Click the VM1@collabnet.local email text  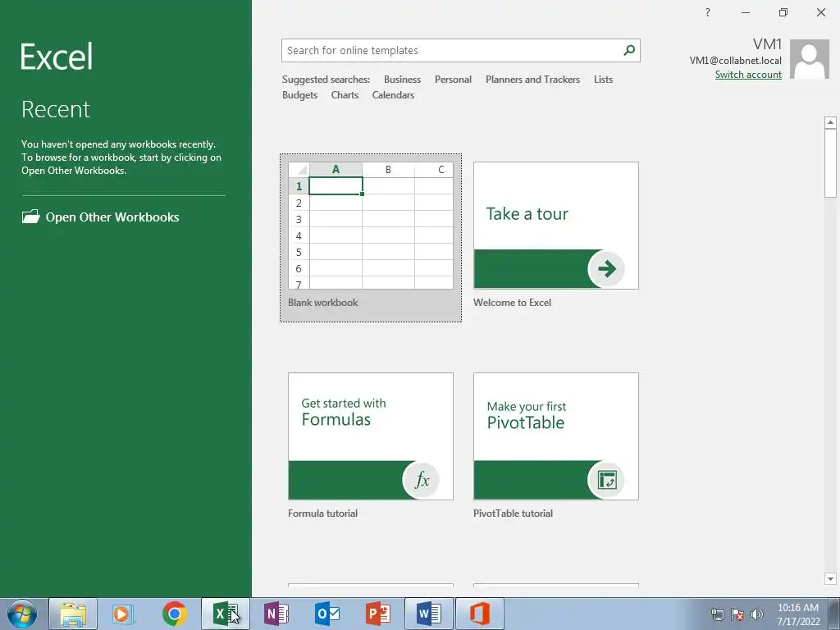(735, 61)
